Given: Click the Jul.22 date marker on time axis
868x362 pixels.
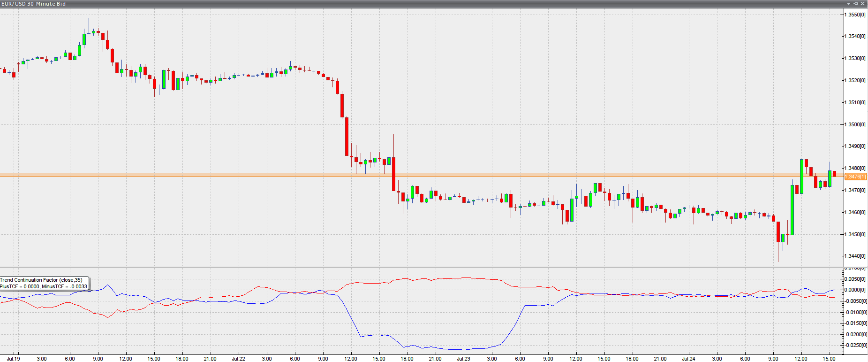Looking at the screenshot, I should (238, 359).
